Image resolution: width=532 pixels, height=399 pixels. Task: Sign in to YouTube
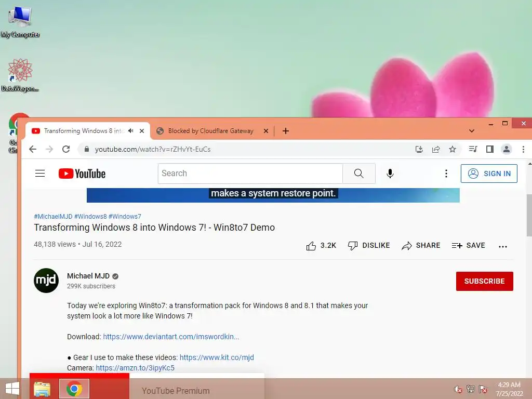click(x=489, y=174)
